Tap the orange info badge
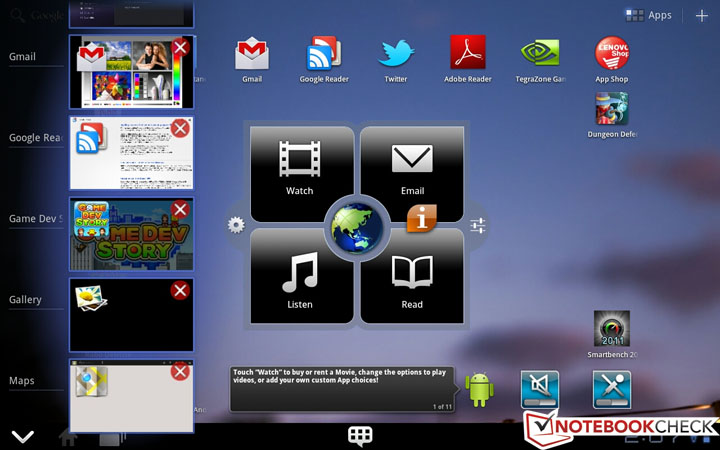This screenshot has width=720, height=450. coord(422,219)
